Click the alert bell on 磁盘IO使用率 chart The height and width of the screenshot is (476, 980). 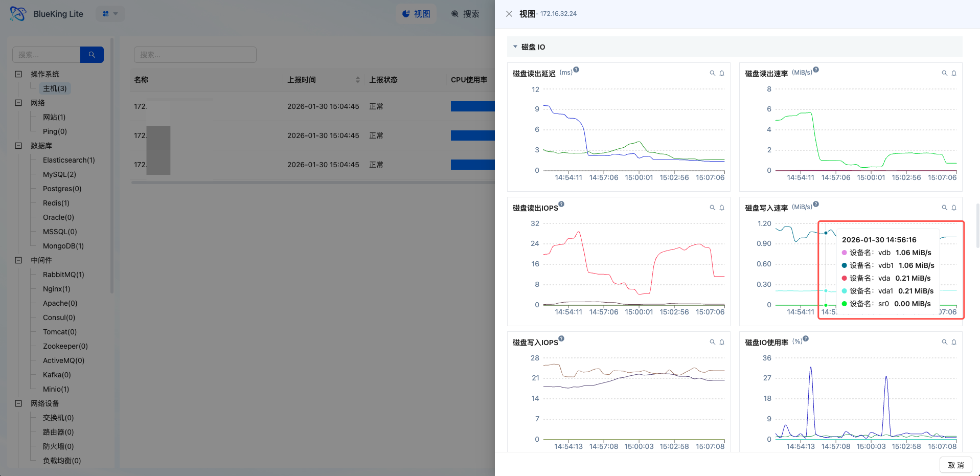[954, 342]
